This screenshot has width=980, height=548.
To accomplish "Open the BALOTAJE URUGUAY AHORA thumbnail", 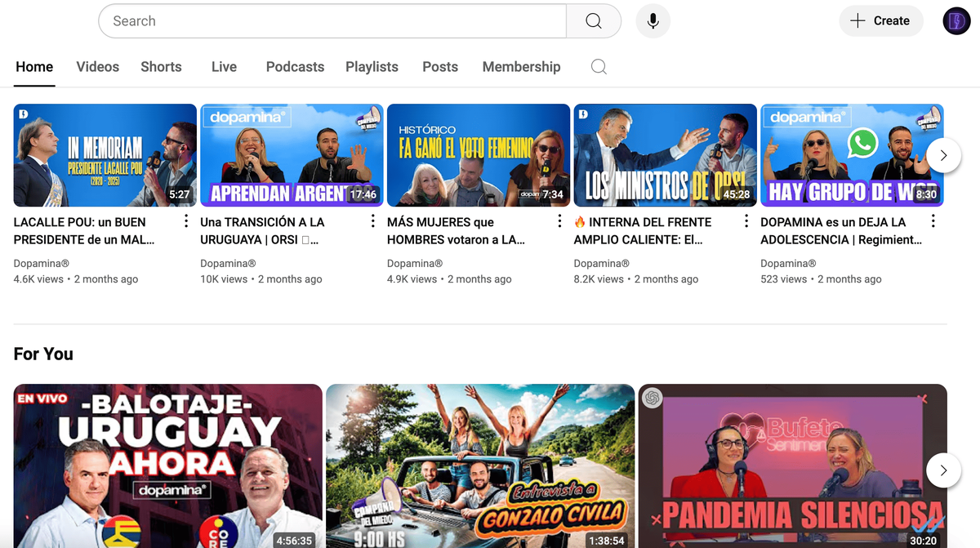I will pyautogui.click(x=168, y=466).
